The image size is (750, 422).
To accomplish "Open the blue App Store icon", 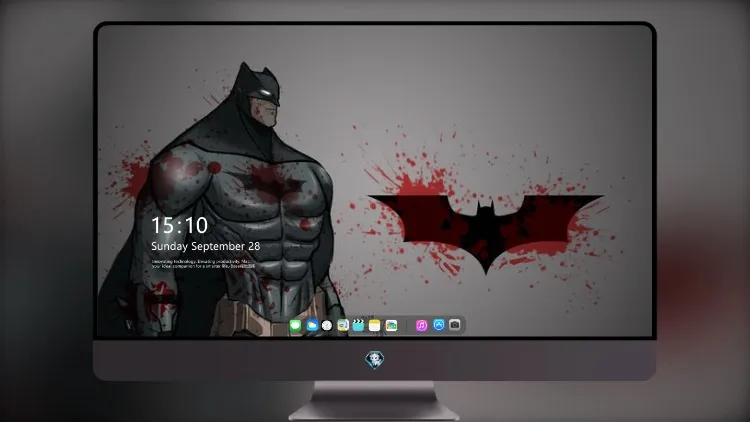I will click(439, 325).
